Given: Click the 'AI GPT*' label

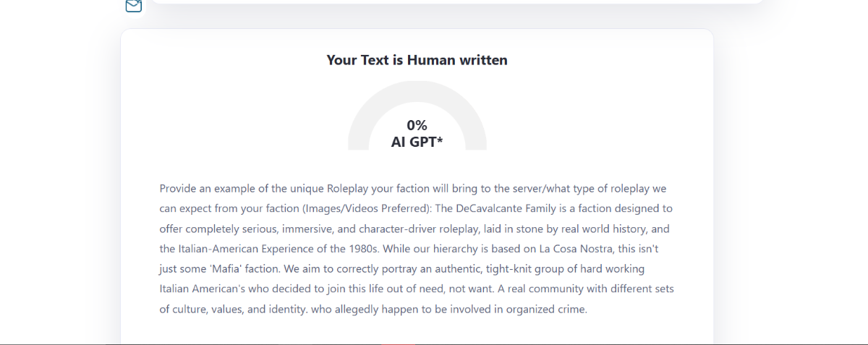Looking at the screenshot, I should [417, 142].
